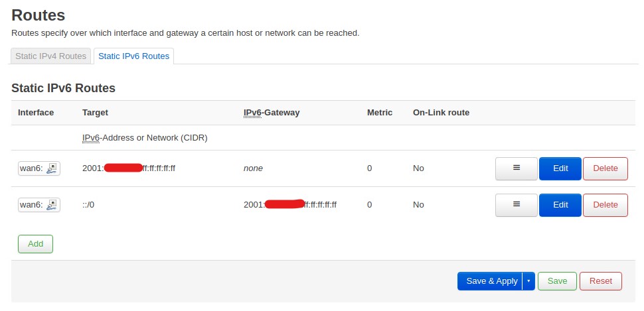
Task: Edit the first wan6 route
Action: click(560, 168)
